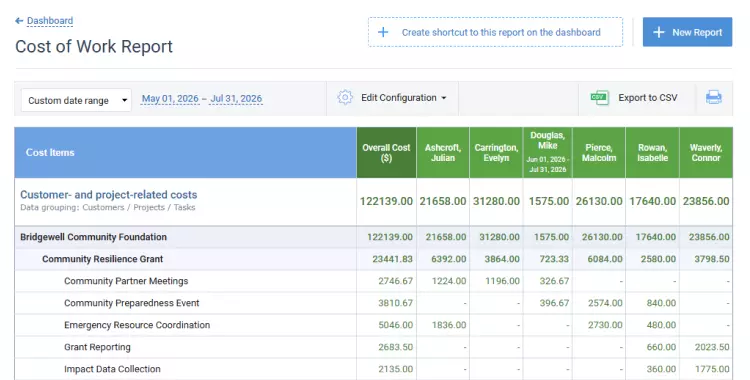Select the Emergency Resource Coordination task

click(137, 325)
